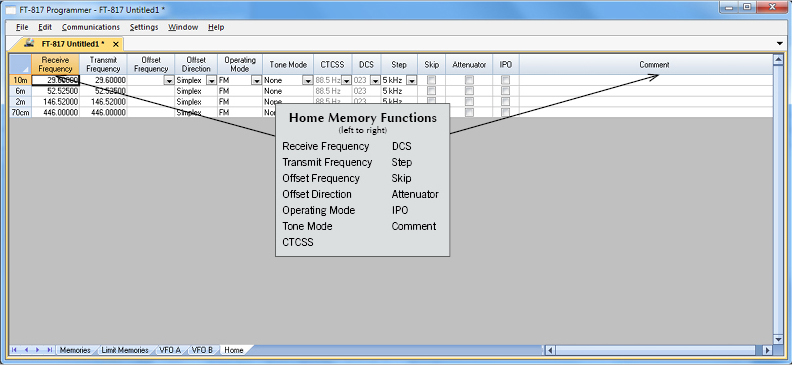Go to previous sheet tab navigation arrow
The height and width of the screenshot is (365, 792).
[x=26, y=350]
